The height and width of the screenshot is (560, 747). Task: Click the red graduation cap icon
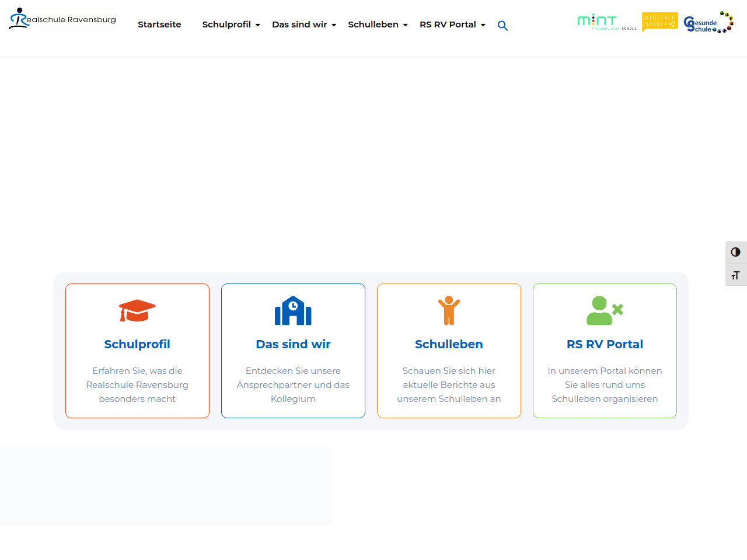(x=137, y=310)
